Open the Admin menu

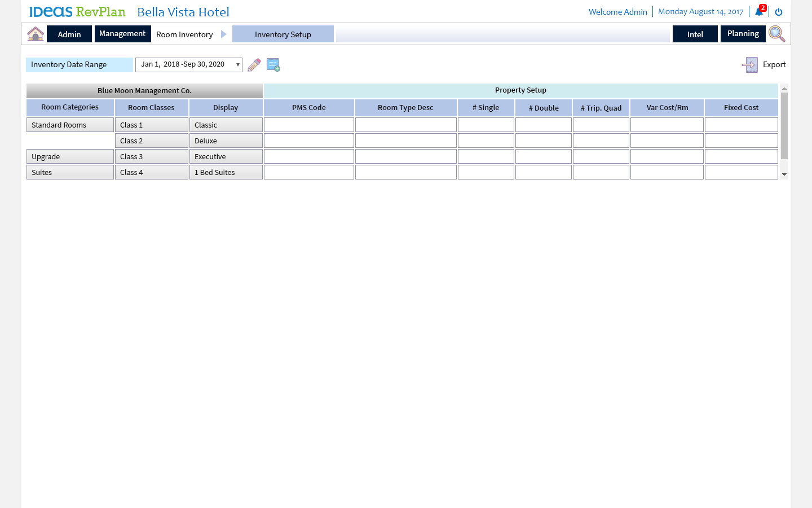tap(69, 34)
